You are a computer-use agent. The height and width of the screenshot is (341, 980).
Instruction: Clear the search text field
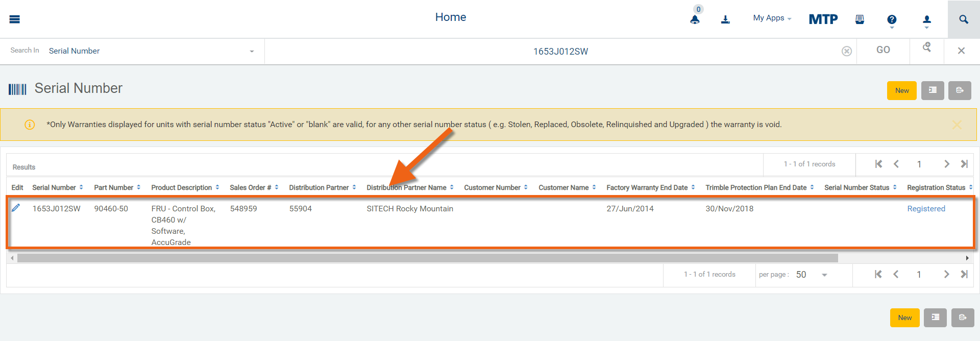[847, 51]
